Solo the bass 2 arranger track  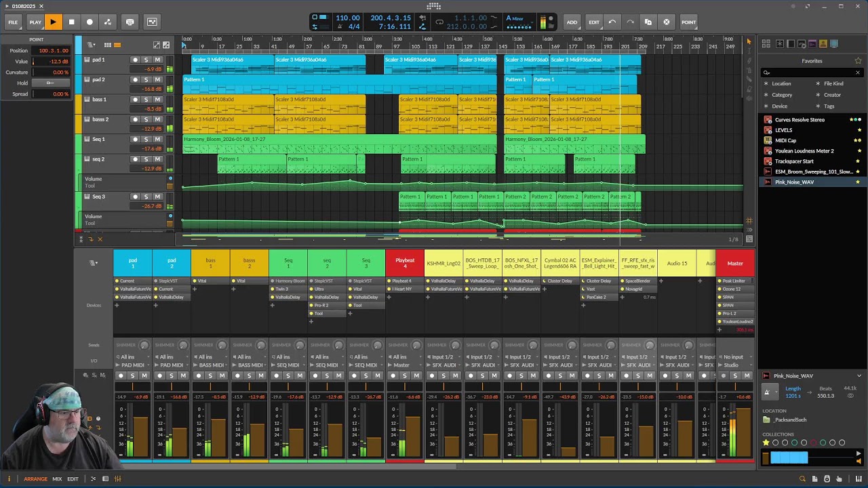point(146,119)
